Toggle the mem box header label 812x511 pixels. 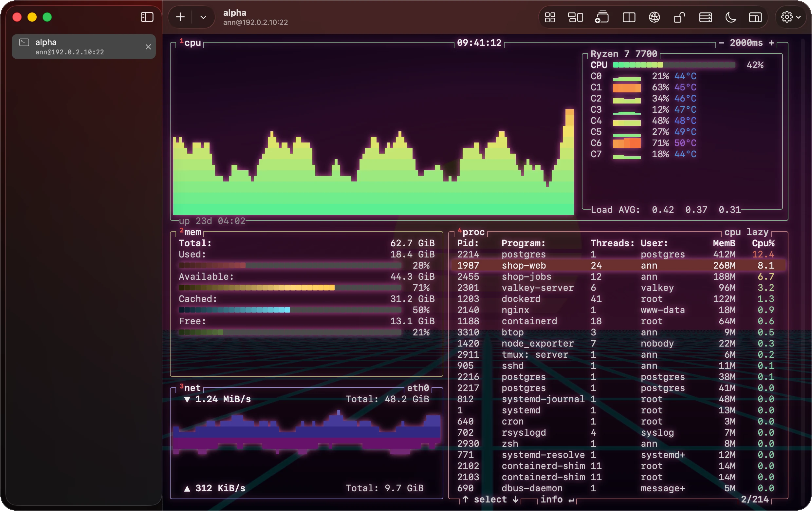(x=190, y=232)
